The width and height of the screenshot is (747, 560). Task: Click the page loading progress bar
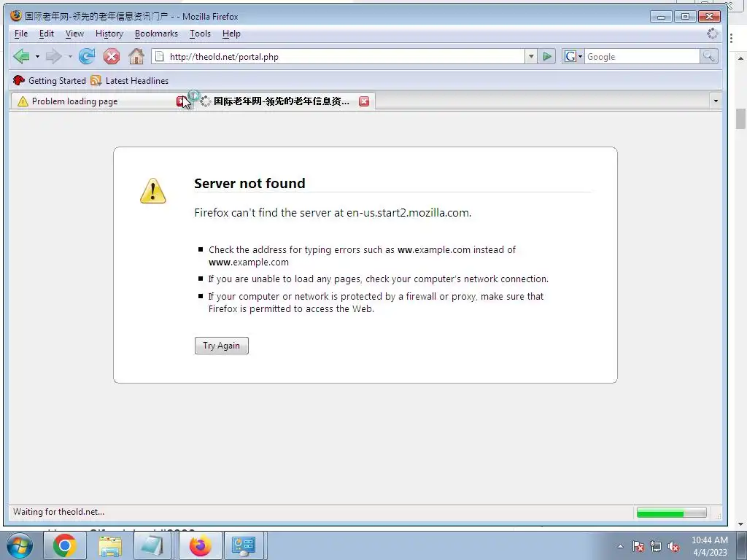coord(671,513)
